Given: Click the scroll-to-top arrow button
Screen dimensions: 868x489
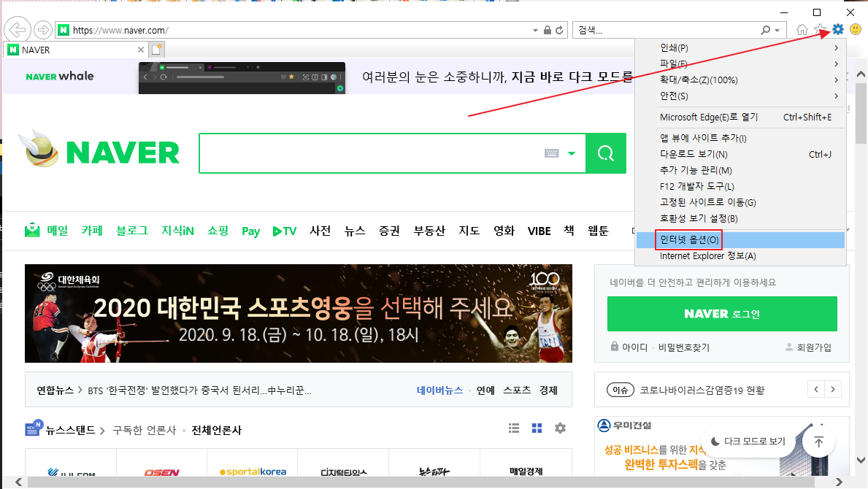Looking at the screenshot, I should (819, 442).
